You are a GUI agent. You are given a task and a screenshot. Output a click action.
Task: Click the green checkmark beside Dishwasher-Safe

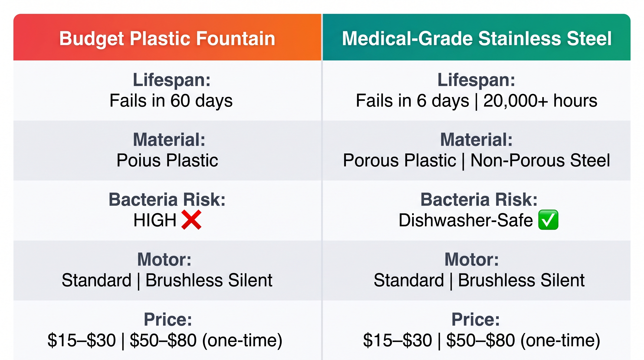548,220
